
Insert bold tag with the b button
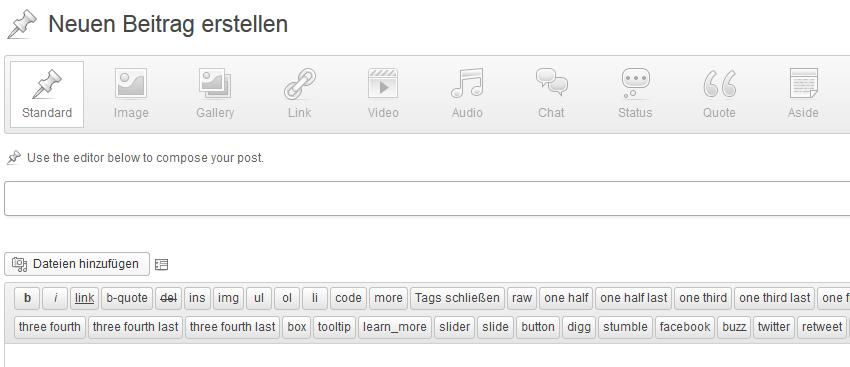click(x=27, y=298)
